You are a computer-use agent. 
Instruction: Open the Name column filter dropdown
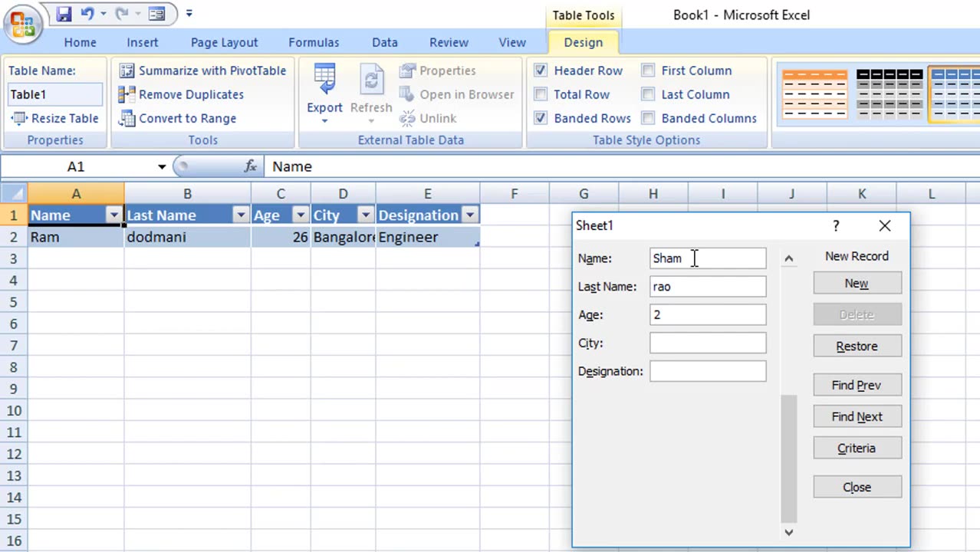coord(113,215)
